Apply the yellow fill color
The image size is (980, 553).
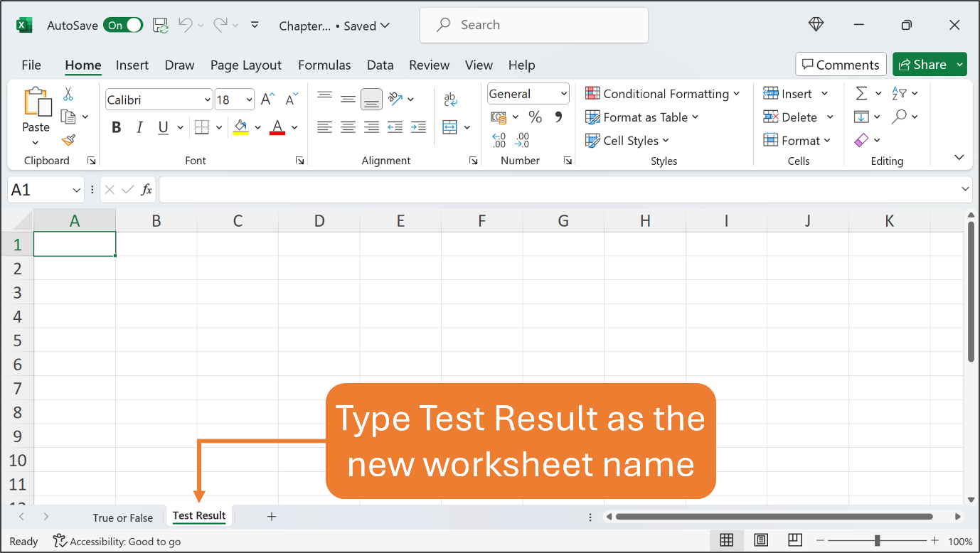coord(241,127)
